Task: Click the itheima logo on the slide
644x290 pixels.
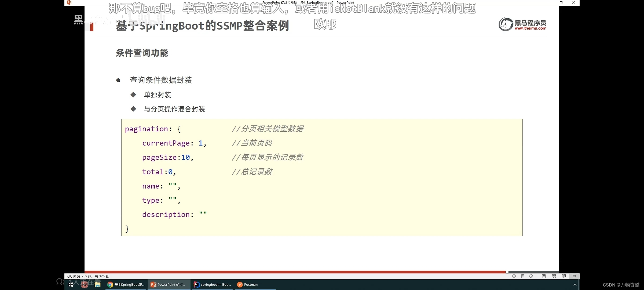Action: click(522, 24)
